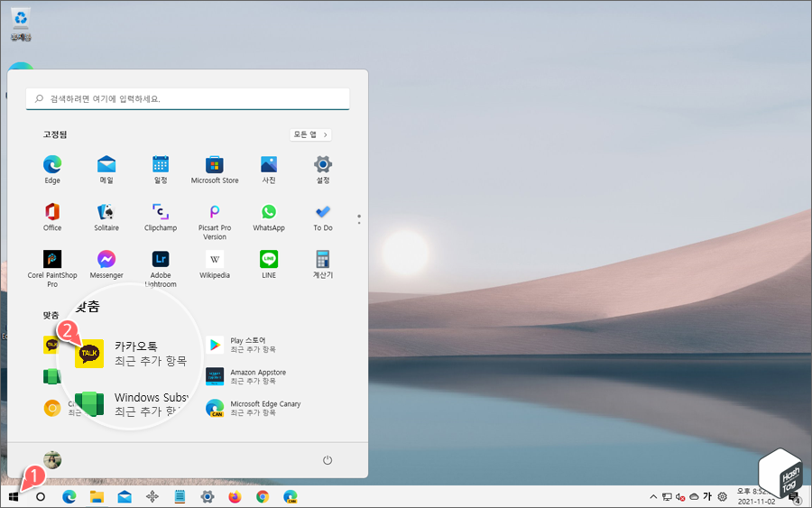Launch the 일정 calendar app
This screenshot has width=812, height=508.
(x=161, y=170)
